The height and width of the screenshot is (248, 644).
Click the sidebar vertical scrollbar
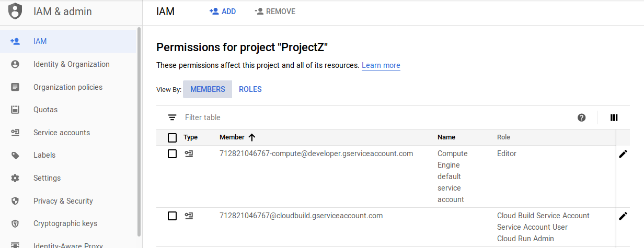point(139,131)
